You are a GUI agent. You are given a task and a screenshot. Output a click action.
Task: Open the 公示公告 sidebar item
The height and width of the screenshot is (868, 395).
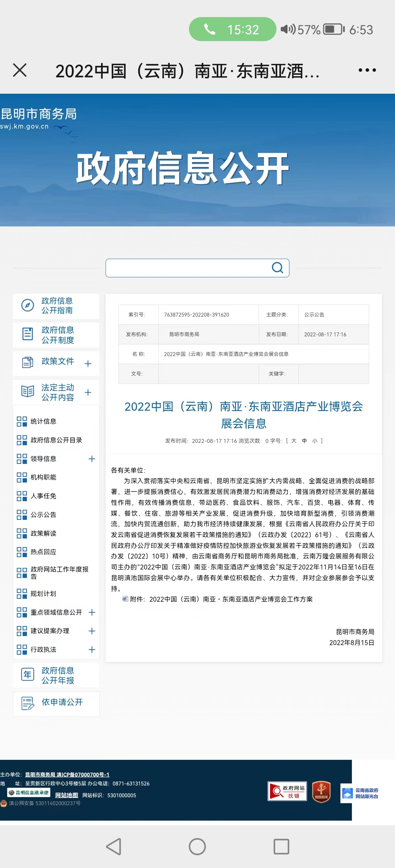point(43,515)
